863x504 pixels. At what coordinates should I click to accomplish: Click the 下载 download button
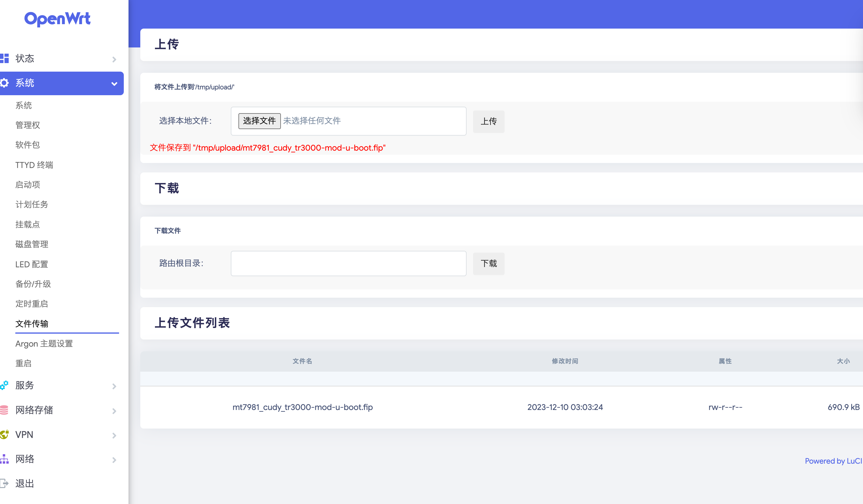[x=488, y=263]
